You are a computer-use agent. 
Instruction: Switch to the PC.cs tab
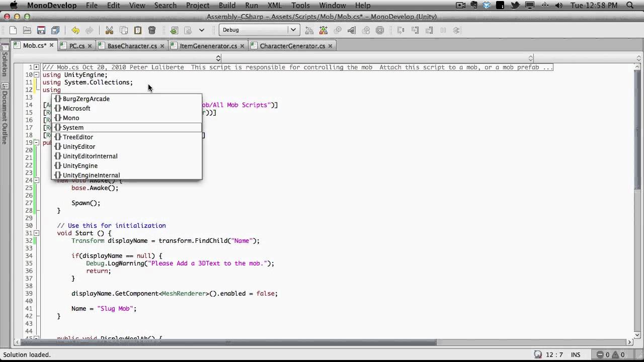coord(77,46)
